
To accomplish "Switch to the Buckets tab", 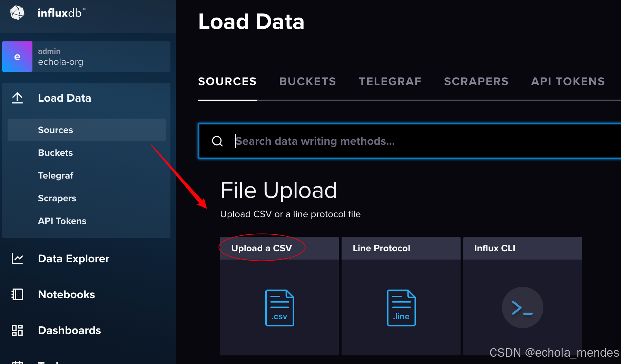I will [x=308, y=81].
